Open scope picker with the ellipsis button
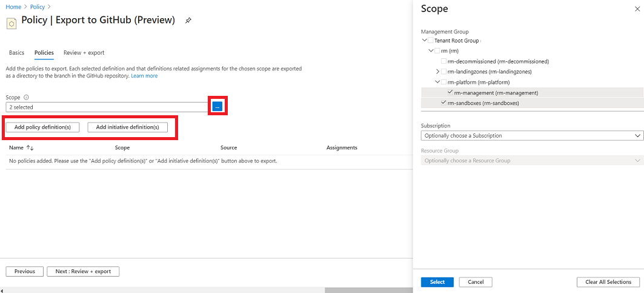The width and height of the screenshot is (644, 293). tap(217, 107)
